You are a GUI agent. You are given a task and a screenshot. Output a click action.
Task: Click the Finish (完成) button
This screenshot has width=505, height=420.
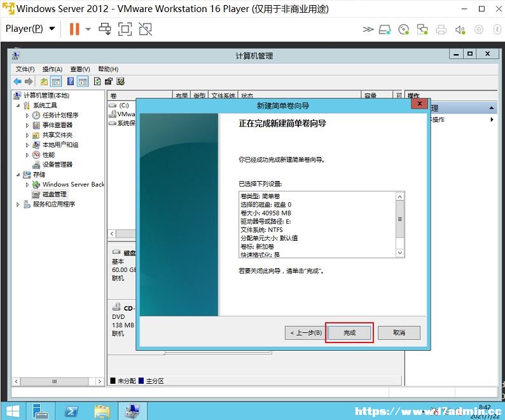(349, 332)
